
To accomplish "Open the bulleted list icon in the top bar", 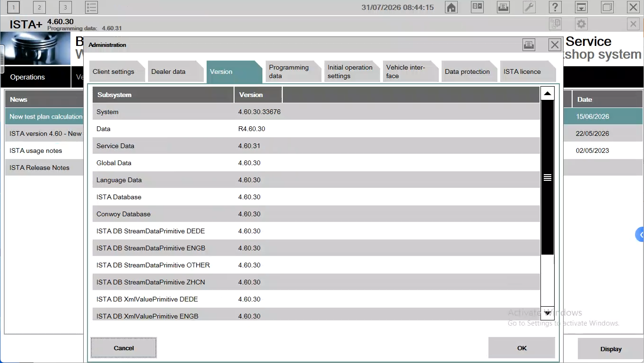I will pos(91,7).
